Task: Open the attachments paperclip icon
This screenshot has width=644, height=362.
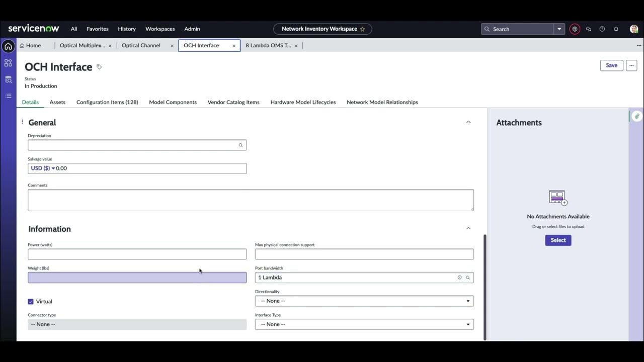Action: coord(636,116)
